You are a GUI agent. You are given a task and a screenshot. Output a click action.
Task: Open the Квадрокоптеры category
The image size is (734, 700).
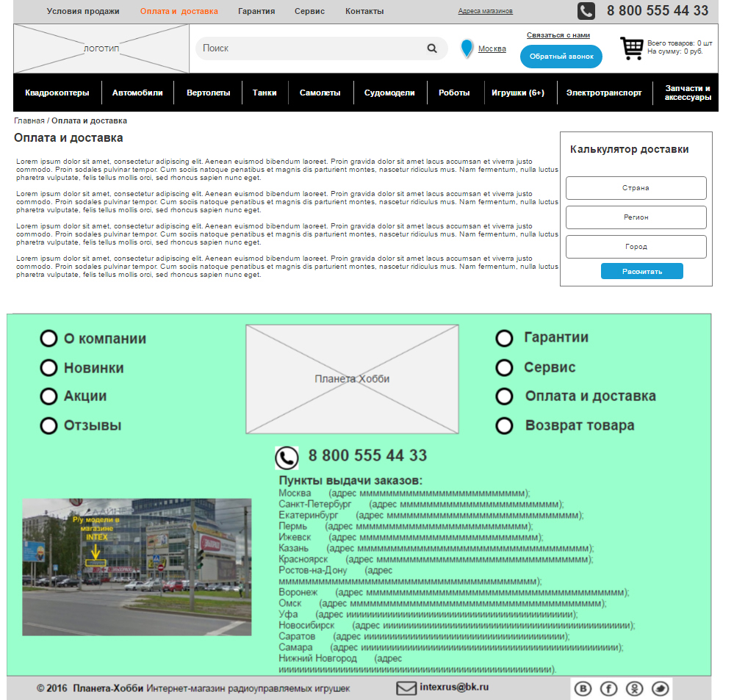(57, 93)
